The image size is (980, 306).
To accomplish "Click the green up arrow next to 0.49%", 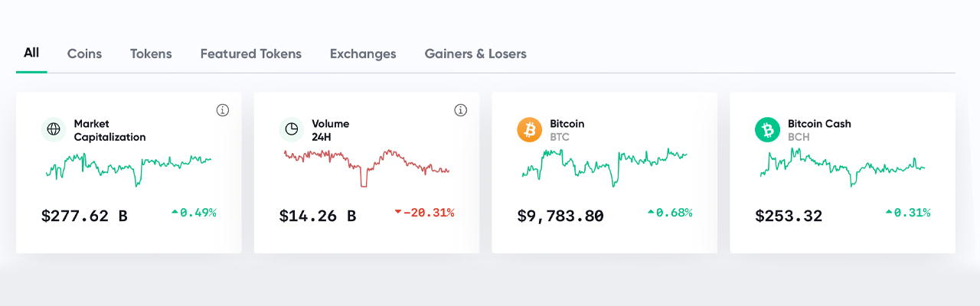I will 175,213.
